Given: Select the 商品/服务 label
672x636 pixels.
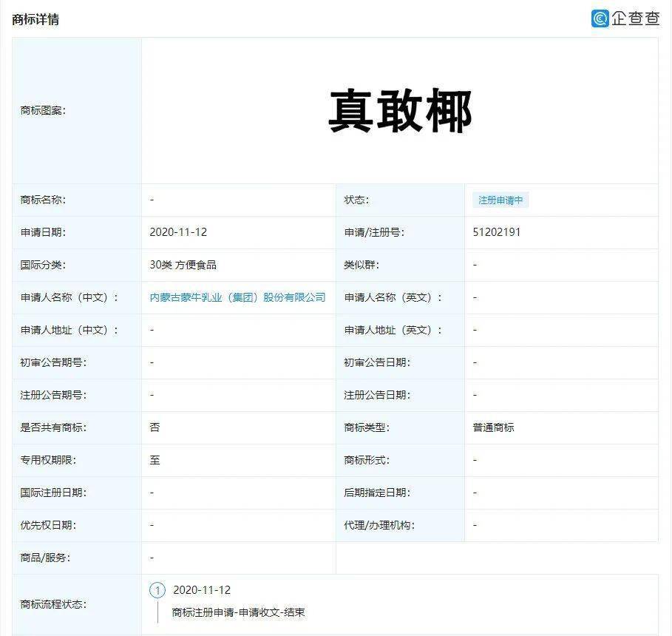Looking at the screenshot, I should coord(45,558).
